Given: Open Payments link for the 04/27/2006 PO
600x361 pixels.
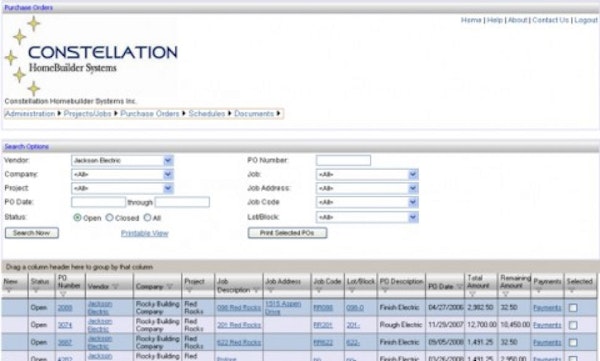Looking at the screenshot, I should click(x=547, y=308).
